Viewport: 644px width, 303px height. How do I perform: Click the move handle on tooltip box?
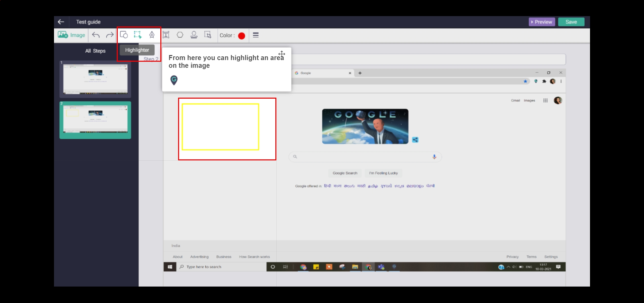click(282, 54)
